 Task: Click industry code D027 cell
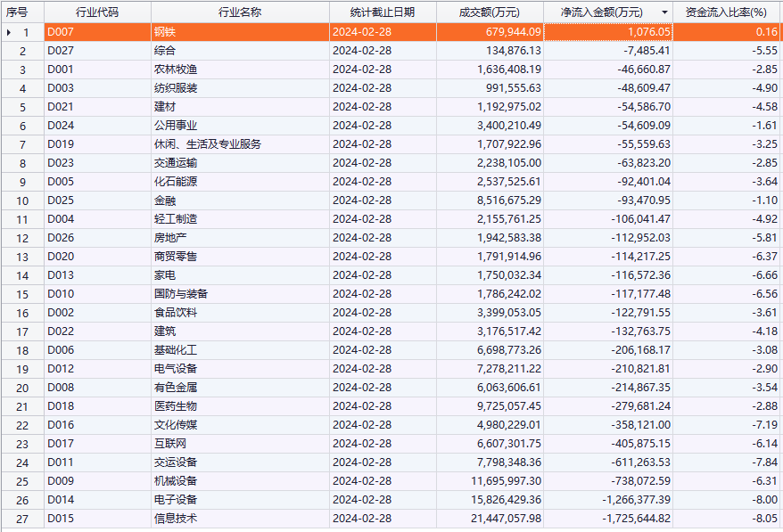click(x=96, y=51)
